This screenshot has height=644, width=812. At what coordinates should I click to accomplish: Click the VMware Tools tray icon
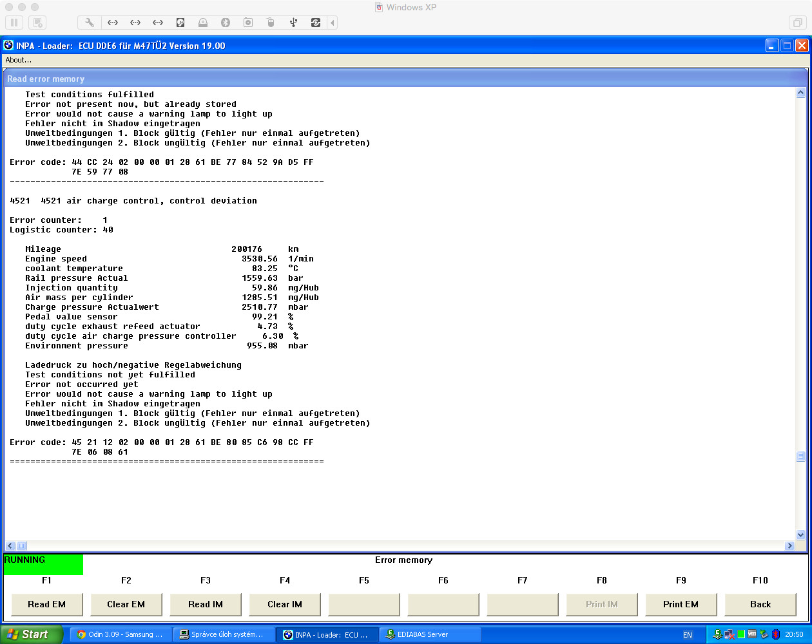[x=752, y=634]
